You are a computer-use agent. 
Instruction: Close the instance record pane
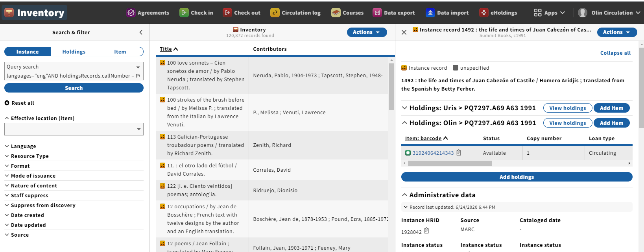point(404,32)
